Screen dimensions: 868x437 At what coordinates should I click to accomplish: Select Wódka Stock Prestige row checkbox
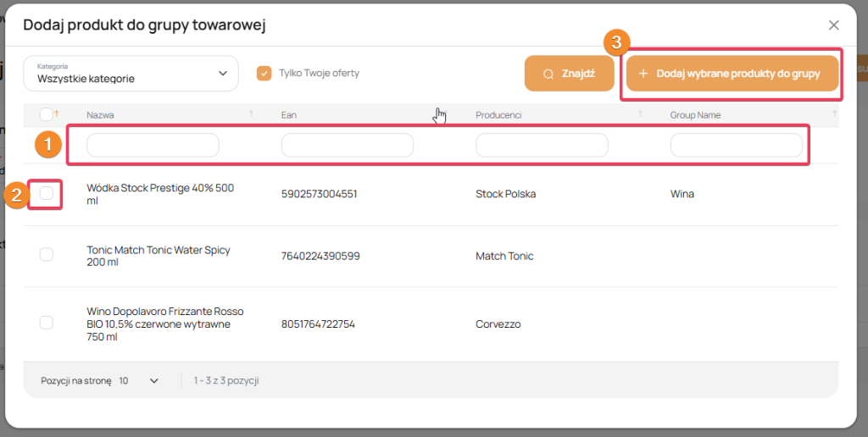click(47, 193)
